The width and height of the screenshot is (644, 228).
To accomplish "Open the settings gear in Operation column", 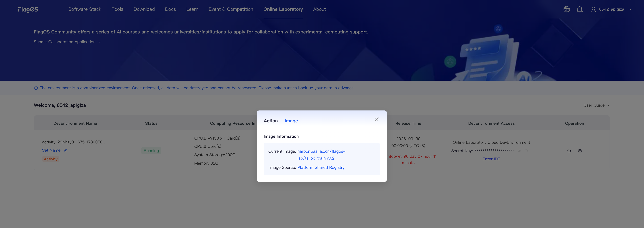I will (x=580, y=151).
